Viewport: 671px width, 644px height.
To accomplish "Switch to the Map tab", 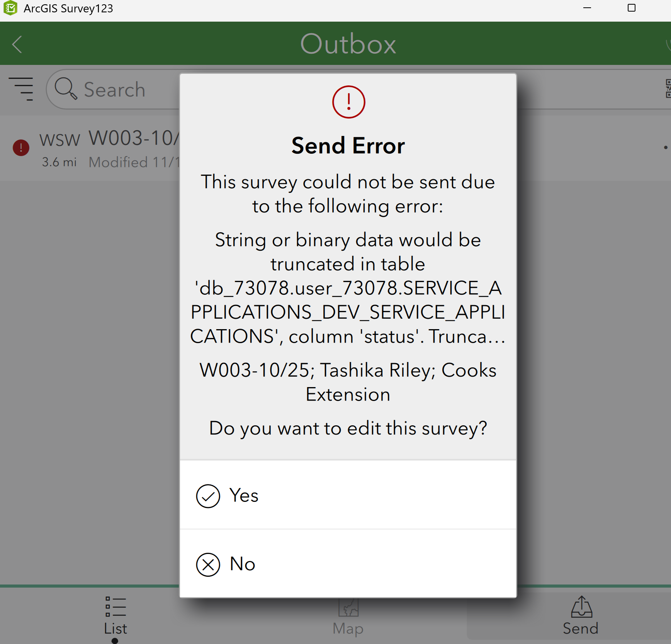I will [347, 617].
